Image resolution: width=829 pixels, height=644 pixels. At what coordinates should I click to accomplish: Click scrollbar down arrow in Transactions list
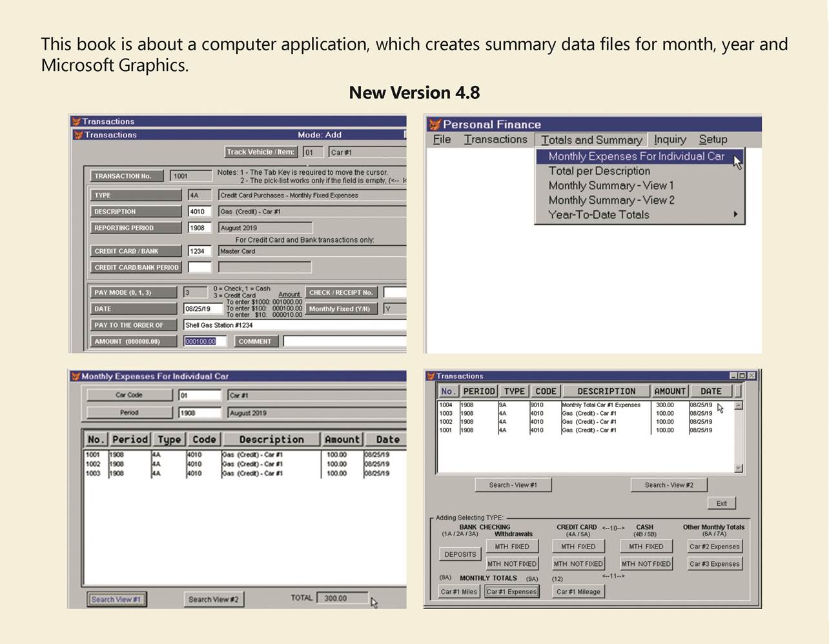pos(739,468)
